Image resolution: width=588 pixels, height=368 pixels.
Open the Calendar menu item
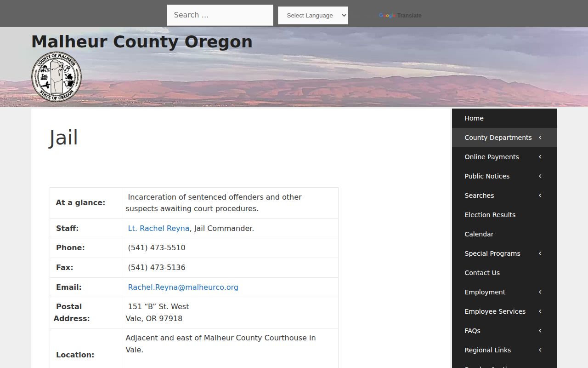pos(504,234)
